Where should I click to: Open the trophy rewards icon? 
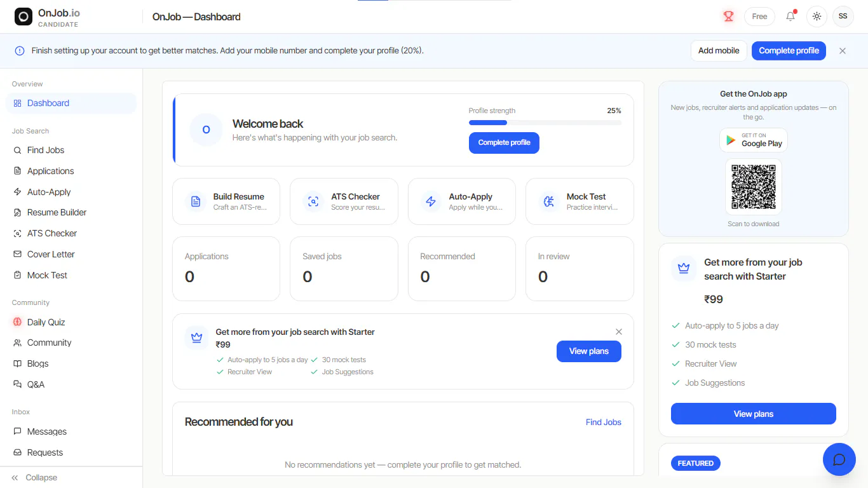[x=729, y=17]
